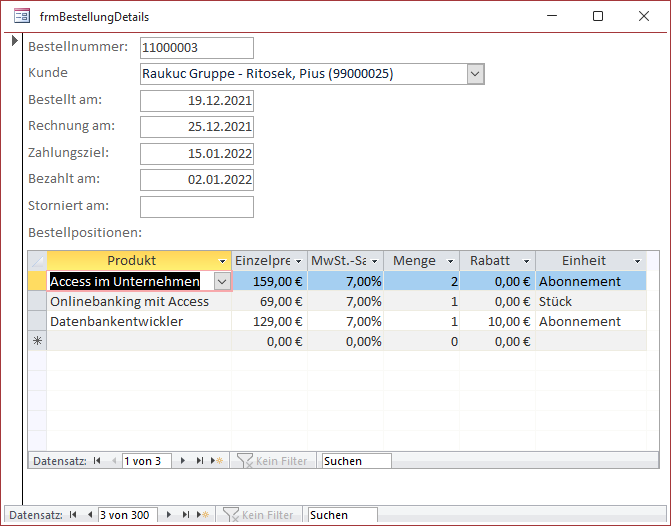Click the main form Suchen search box
Image resolution: width=671 pixels, height=526 pixels.
(x=341, y=515)
